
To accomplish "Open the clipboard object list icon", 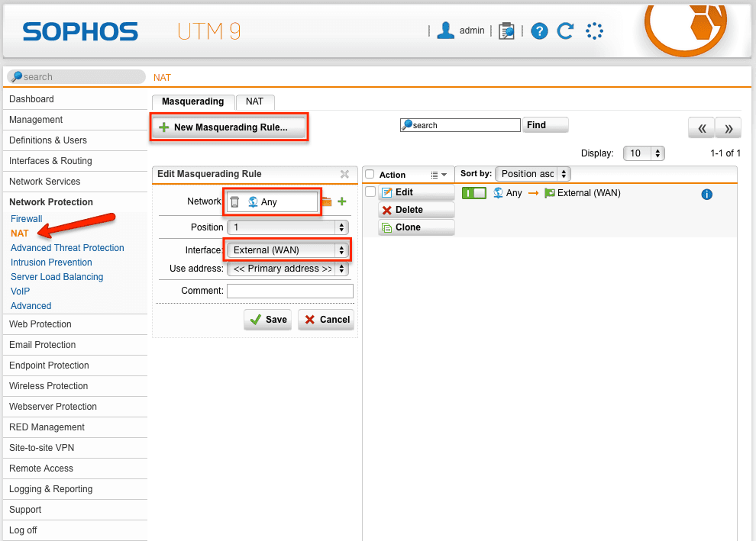I will 506,31.
